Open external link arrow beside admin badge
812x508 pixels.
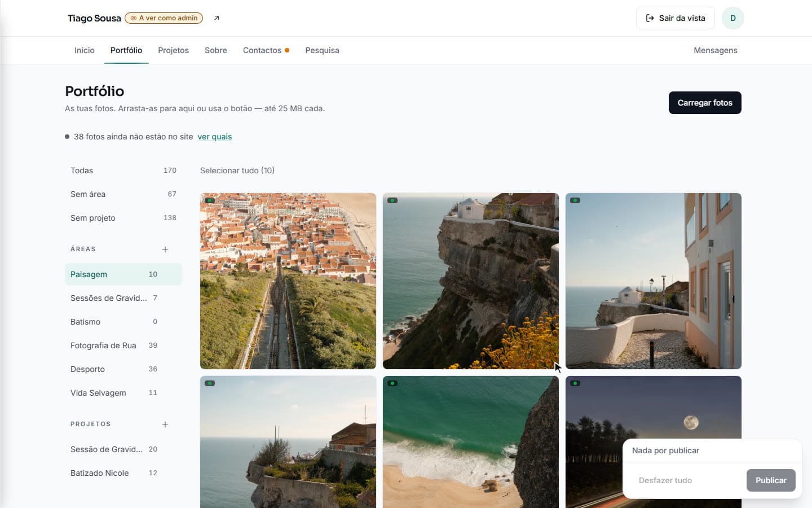pos(217,18)
